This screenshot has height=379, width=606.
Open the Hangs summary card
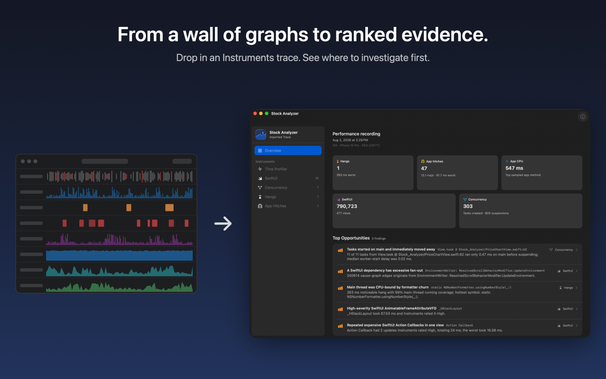click(x=373, y=172)
